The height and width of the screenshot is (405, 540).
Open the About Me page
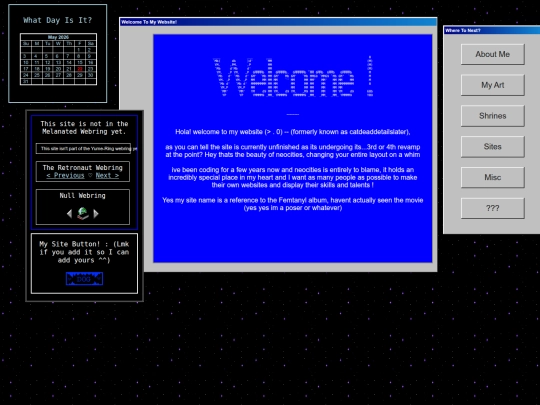pyautogui.click(x=492, y=54)
